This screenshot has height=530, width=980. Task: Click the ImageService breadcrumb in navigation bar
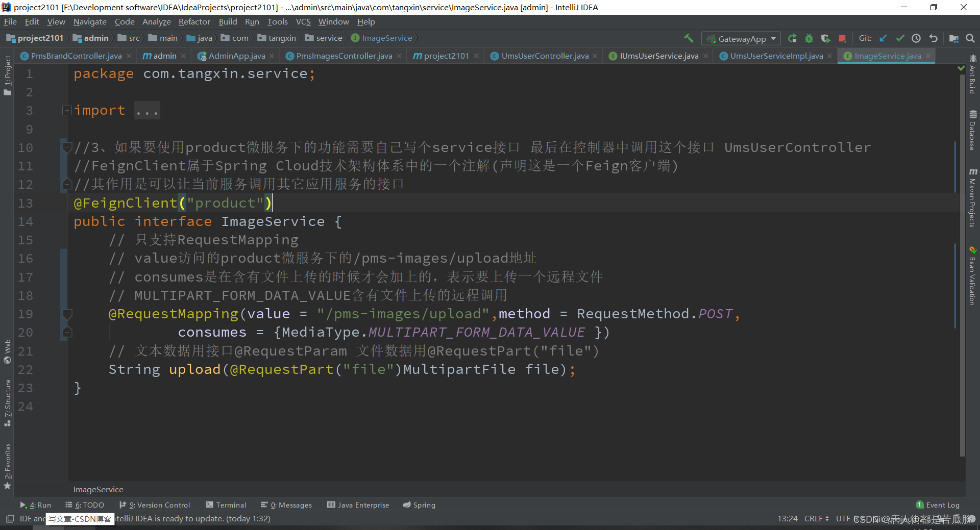pyautogui.click(x=382, y=38)
